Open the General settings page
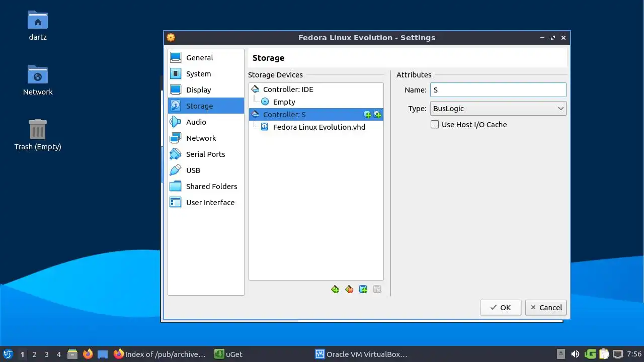This screenshot has width=644, height=362. (x=206, y=58)
